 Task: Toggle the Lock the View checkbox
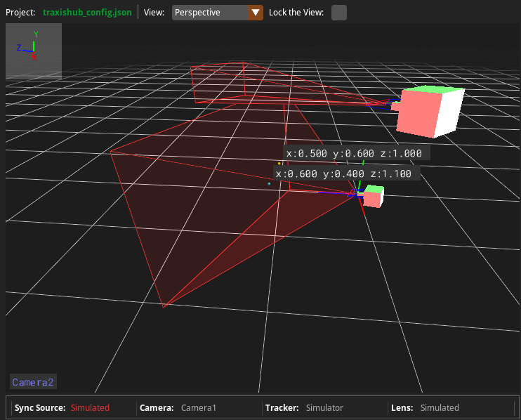338,13
